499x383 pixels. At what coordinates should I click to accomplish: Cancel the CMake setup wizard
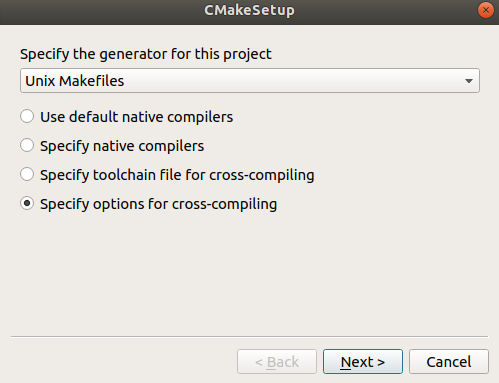[x=449, y=362]
